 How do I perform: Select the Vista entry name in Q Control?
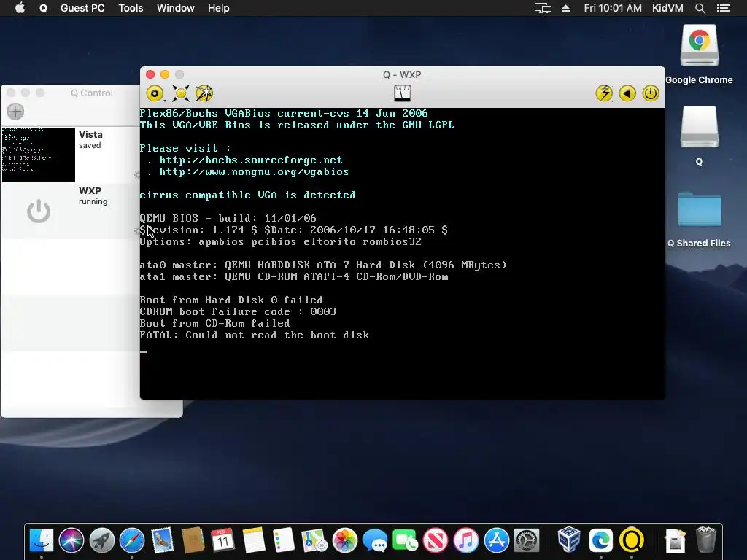pyautogui.click(x=90, y=135)
